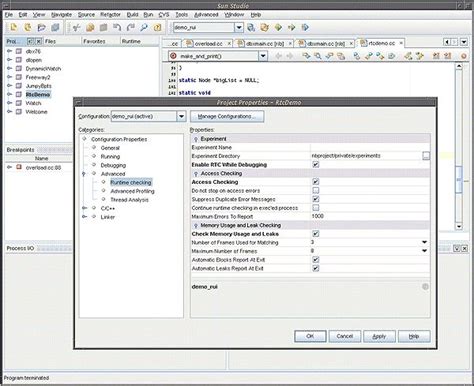
Task: Click the blue step icon ending the main toolbar
Action: coord(305,27)
